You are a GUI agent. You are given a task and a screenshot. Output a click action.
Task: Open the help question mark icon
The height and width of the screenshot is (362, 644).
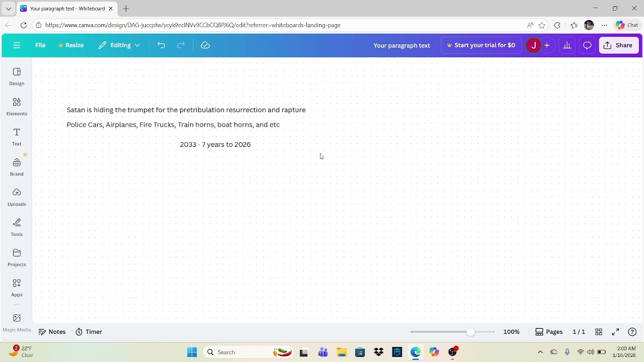click(632, 332)
